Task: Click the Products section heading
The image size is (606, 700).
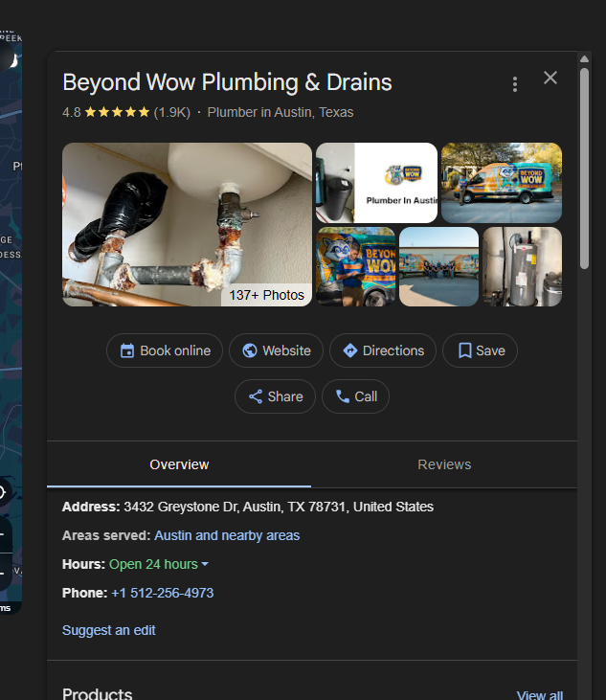Action: tap(98, 694)
